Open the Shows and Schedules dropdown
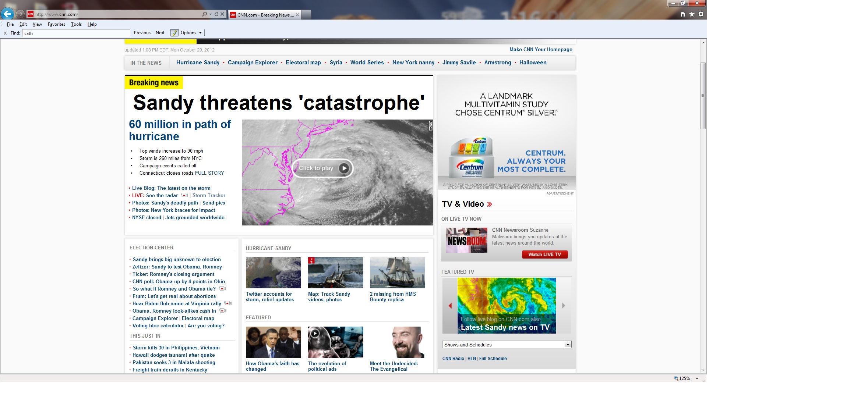Screen dimensions: 868x395 point(568,345)
